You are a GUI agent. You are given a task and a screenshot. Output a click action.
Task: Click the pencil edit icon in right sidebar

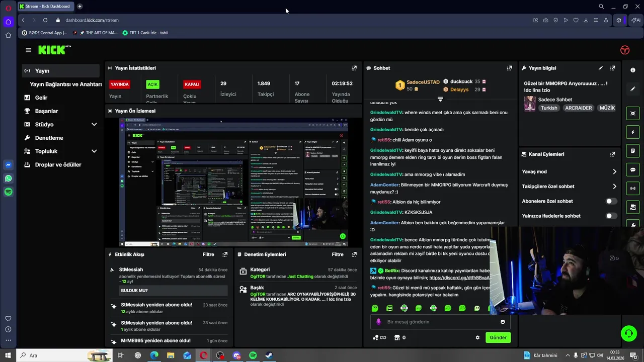(633, 89)
